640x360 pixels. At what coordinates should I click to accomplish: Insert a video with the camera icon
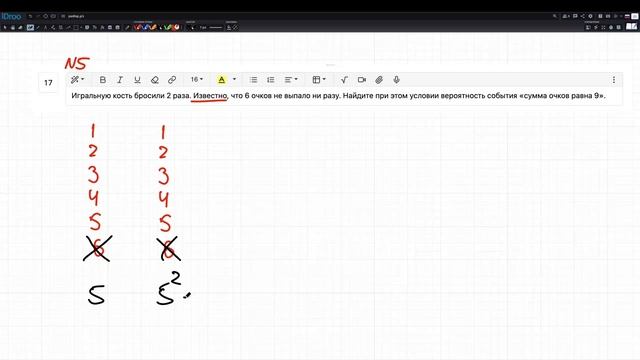362,80
